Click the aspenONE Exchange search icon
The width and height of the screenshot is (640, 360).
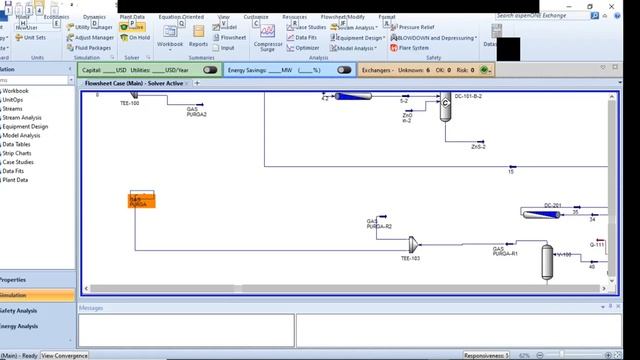[595, 16]
